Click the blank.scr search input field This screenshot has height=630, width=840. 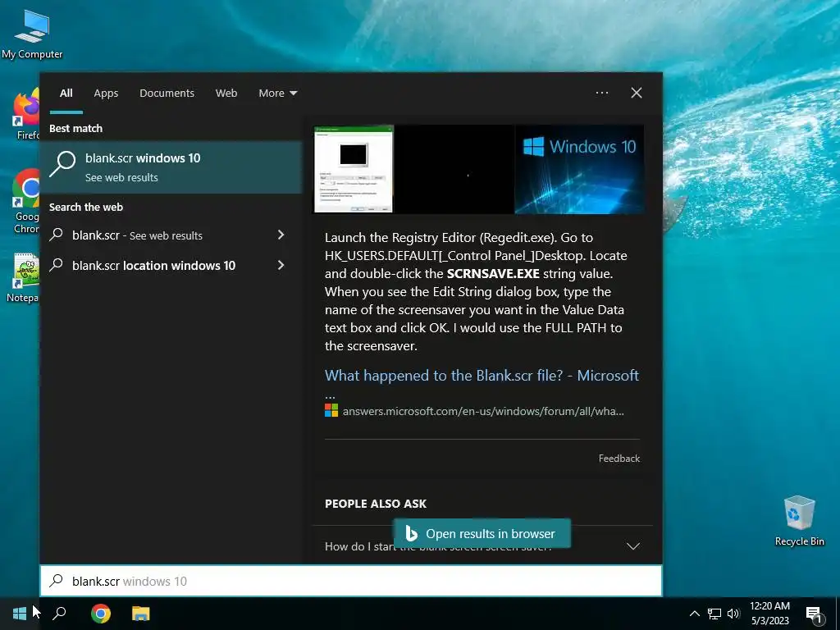pyautogui.click(x=351, y=581)
